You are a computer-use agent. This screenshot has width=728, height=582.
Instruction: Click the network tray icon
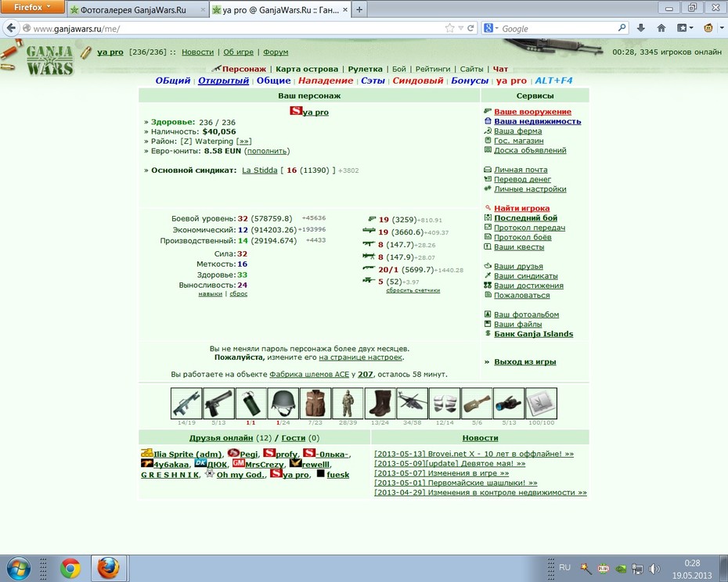[638, 569]
